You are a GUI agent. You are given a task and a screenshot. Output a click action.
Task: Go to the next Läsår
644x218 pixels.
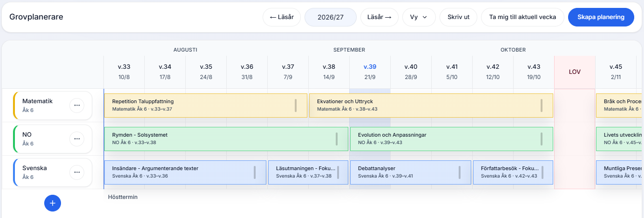[x=380, y=17]
